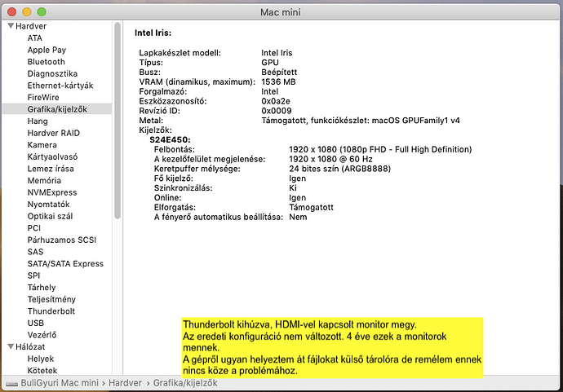Collapse the Hardver section triangle
Viewport: 563px width, 392px height.
point(11,26)
